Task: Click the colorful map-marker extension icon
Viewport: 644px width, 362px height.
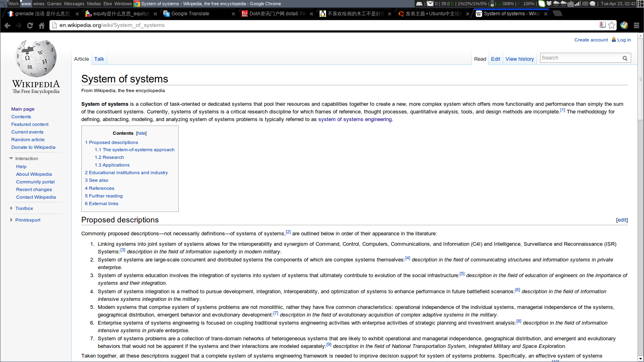Action: click(624, 25)
